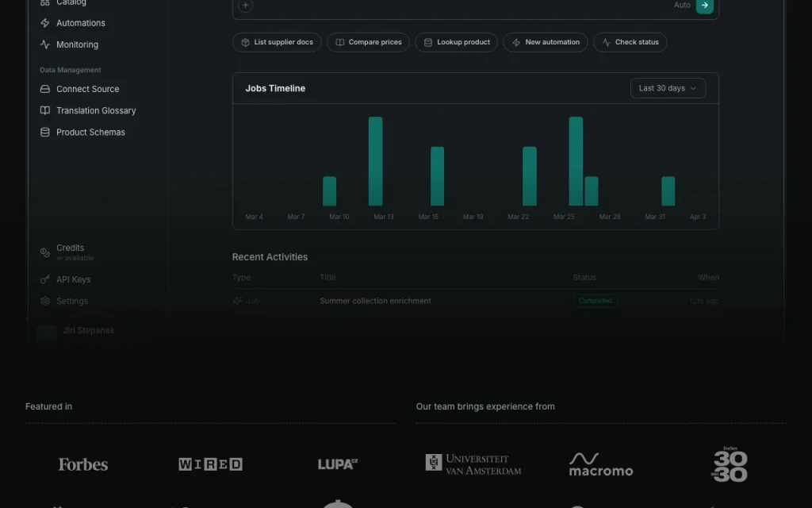Select Translation Glossary in sidebar
Viewport: 812px width, 508px height.
[96, 110]
